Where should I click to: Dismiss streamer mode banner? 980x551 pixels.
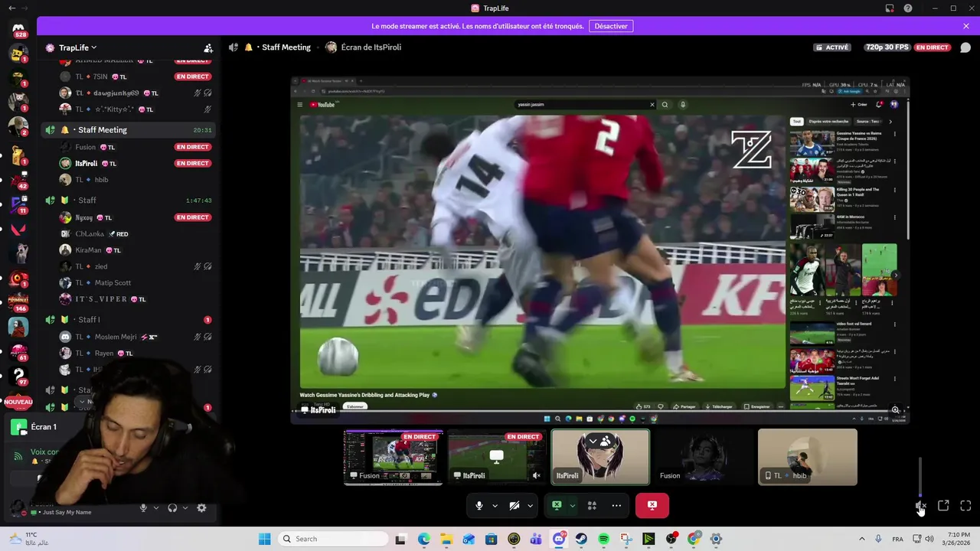click(966, 26)
